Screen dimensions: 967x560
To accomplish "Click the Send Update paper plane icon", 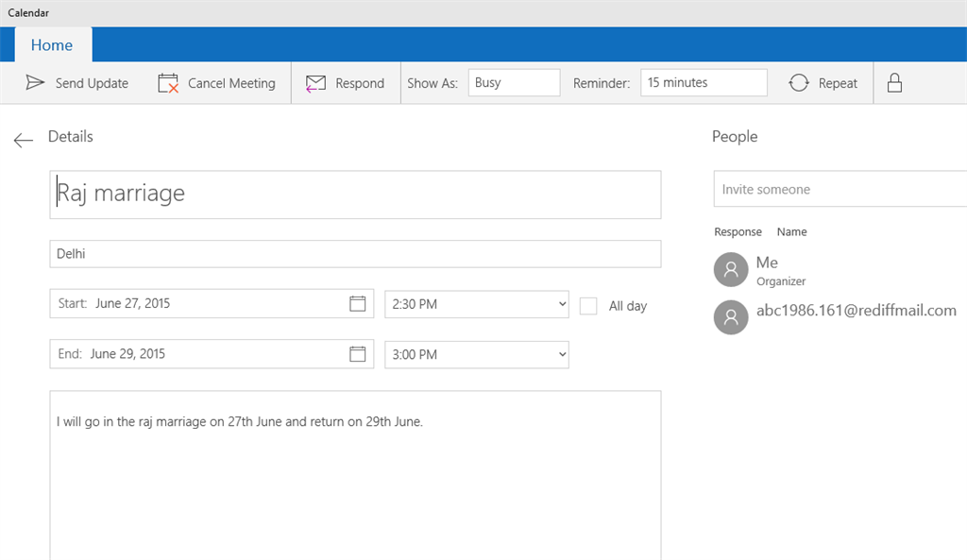I will click(x=35, y=83).
